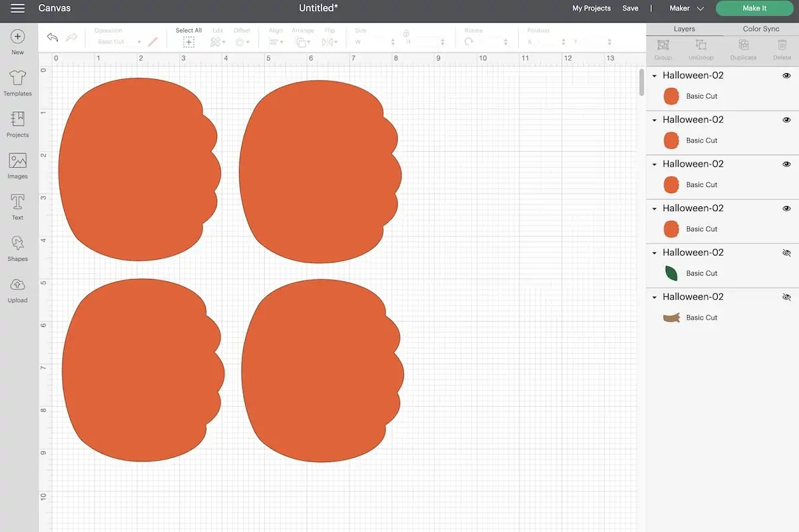Click the UnGroup icon in Layers

tap(700, 45)
